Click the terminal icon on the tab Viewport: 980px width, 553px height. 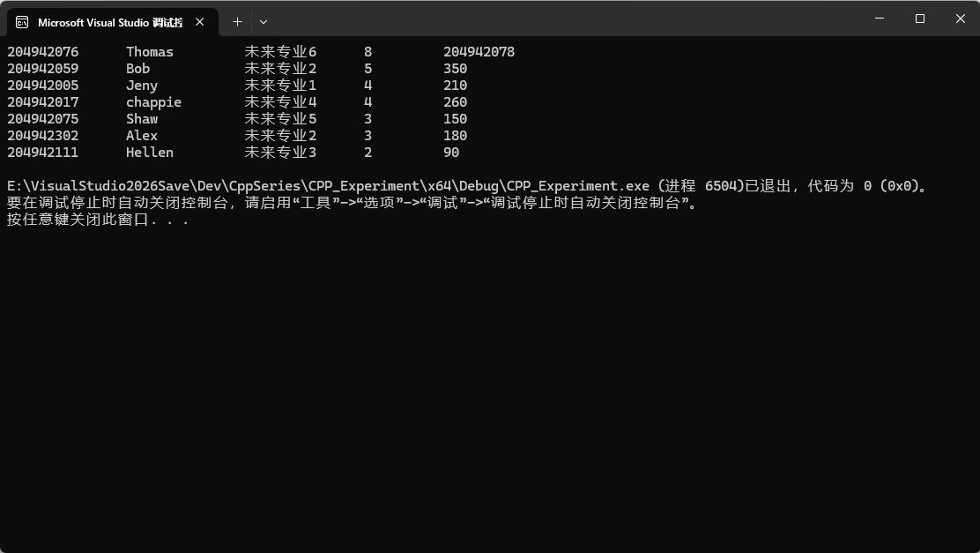[22, 23]
